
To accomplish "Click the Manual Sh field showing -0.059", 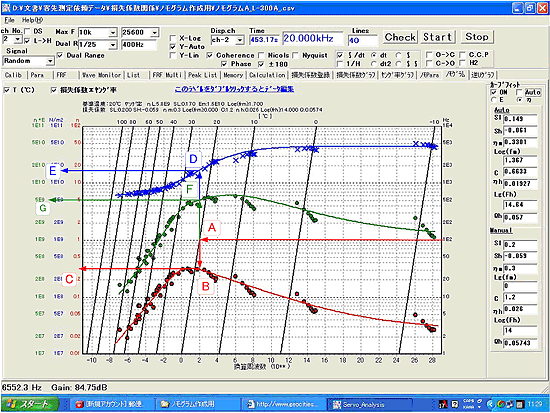I will click(x=520, y=256).
